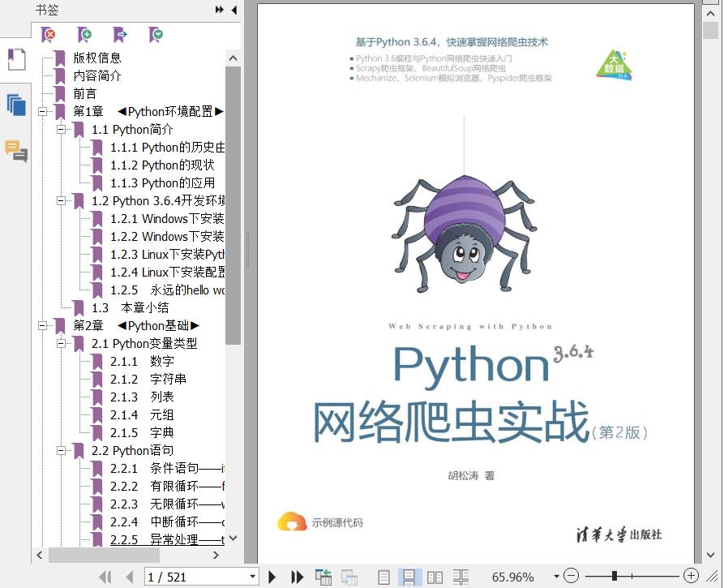The height and width of the screenshot is (588, 724).
Task: Jump to bookmark 1.1.3 Python的应用
Action: [162, 183]
